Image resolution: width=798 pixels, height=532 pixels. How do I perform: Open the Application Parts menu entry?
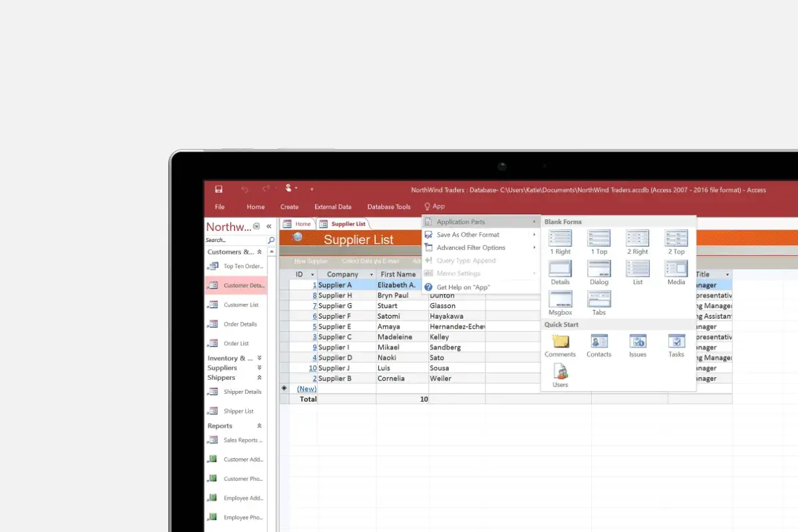tap(481, 222)
